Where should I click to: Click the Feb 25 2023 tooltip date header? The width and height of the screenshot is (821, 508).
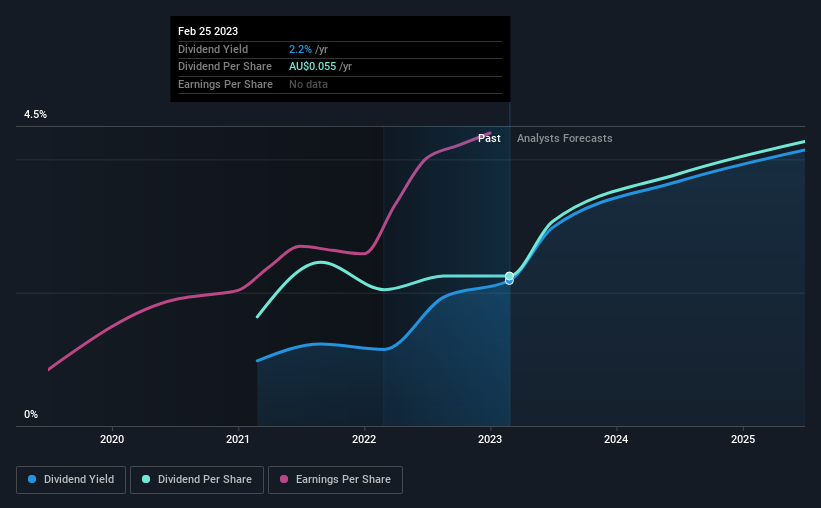point(208,31)
